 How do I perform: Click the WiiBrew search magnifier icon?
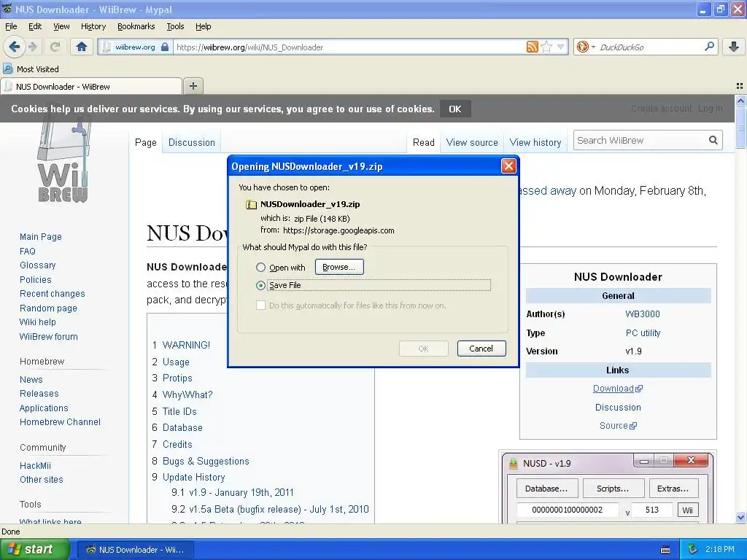tap(713, 140)
